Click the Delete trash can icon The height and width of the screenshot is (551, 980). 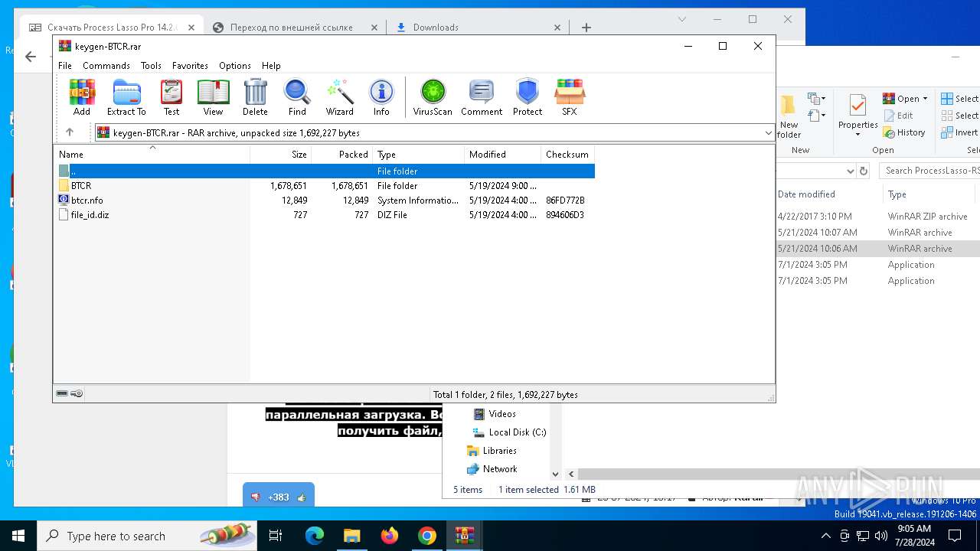(255, 97)
